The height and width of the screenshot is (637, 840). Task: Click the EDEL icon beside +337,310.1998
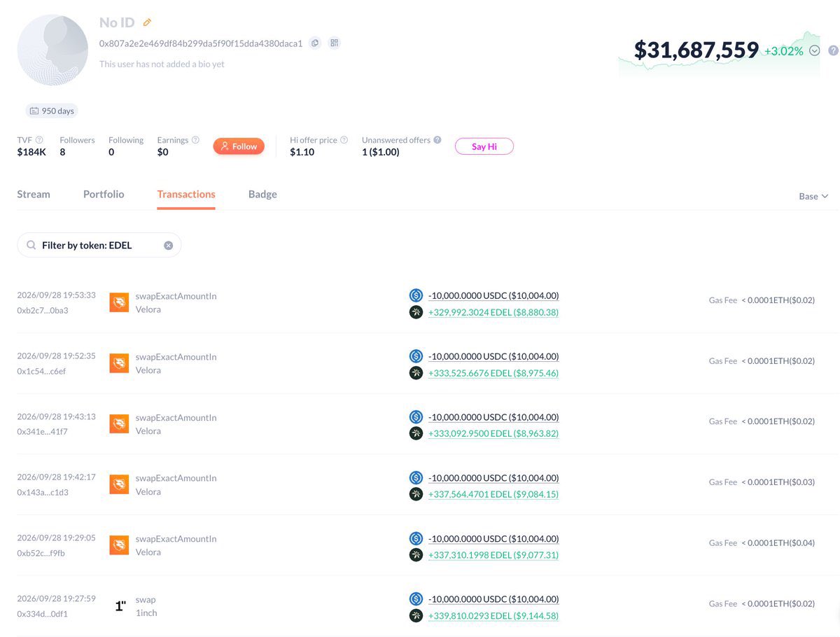(416, 555)
